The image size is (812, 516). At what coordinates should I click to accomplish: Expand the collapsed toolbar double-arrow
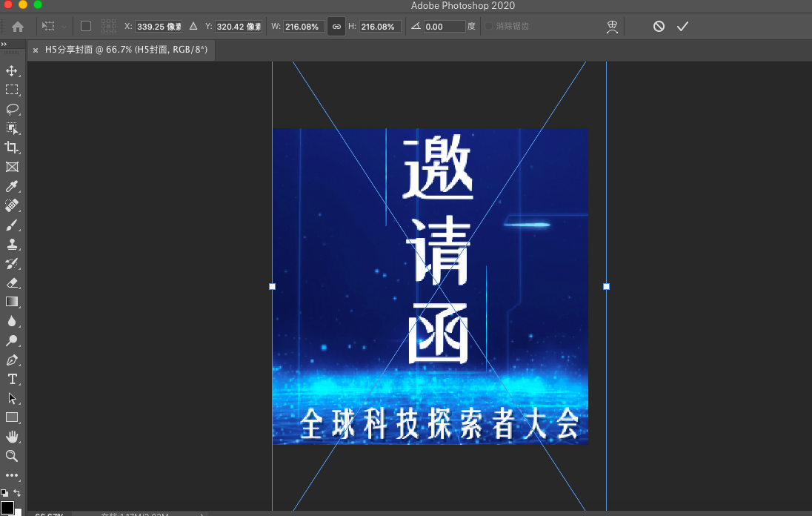point(4,44)
